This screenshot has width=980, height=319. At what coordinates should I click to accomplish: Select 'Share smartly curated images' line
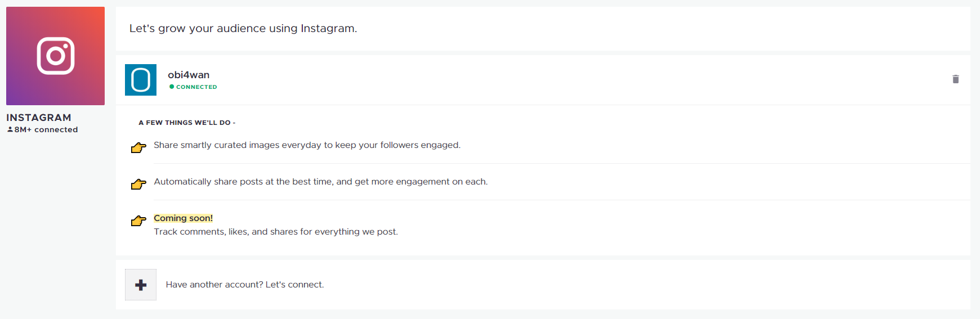307,145
